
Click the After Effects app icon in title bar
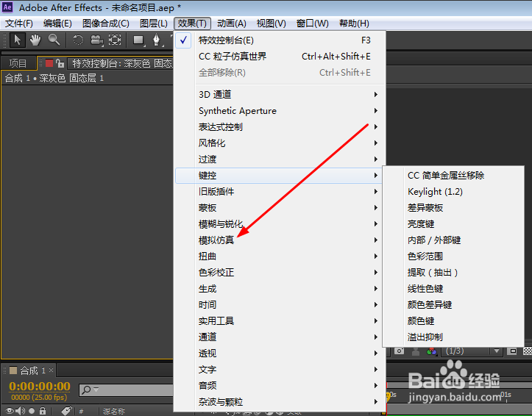(7, 7)
